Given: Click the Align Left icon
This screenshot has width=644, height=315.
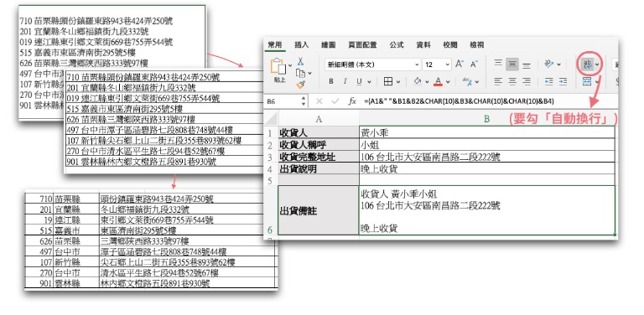Looking at the screenshot, I should coord(498,81).
